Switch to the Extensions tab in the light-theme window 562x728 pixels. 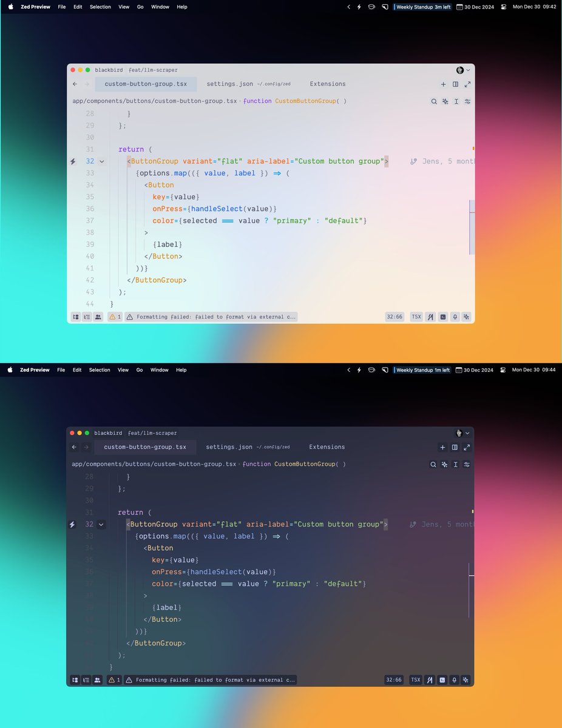coord(328,84)
